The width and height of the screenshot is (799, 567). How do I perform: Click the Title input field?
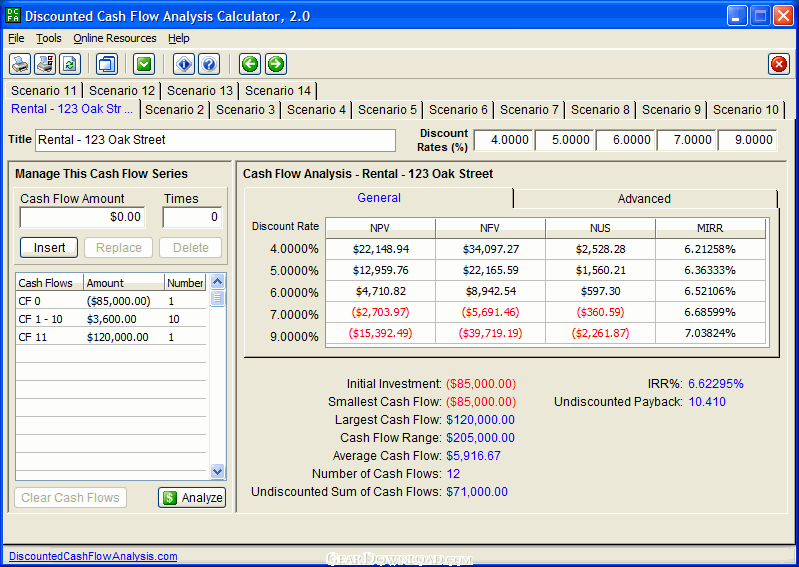point(216,140)
